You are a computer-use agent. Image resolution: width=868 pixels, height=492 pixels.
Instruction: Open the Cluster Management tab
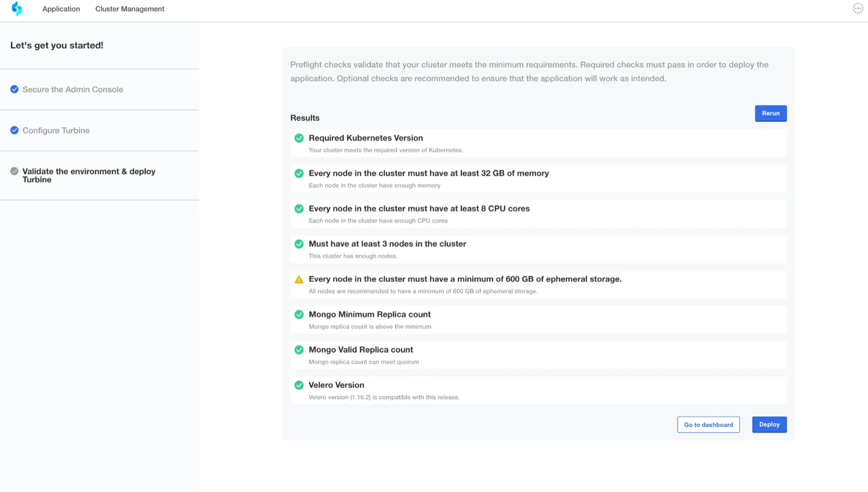pos(130,9)
